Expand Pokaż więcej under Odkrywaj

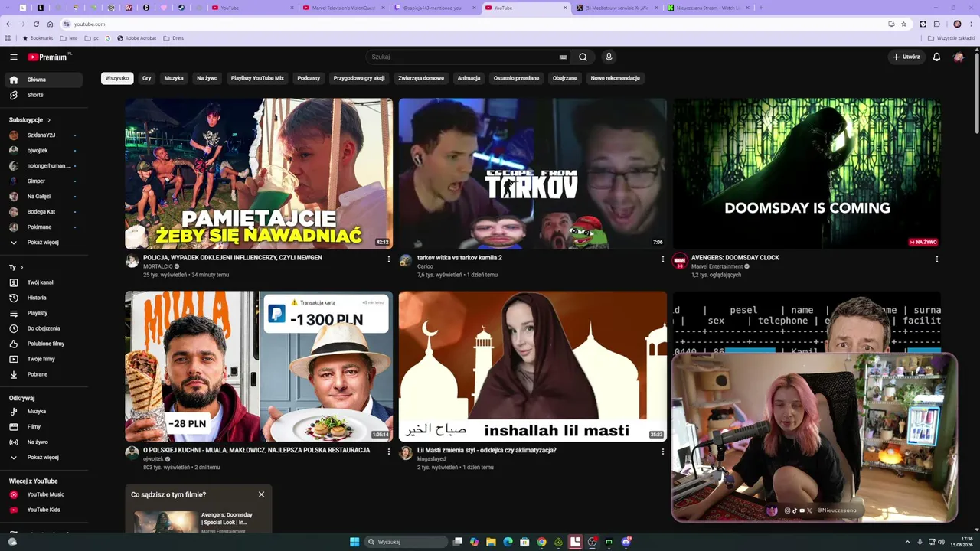[x=44, y=458]
